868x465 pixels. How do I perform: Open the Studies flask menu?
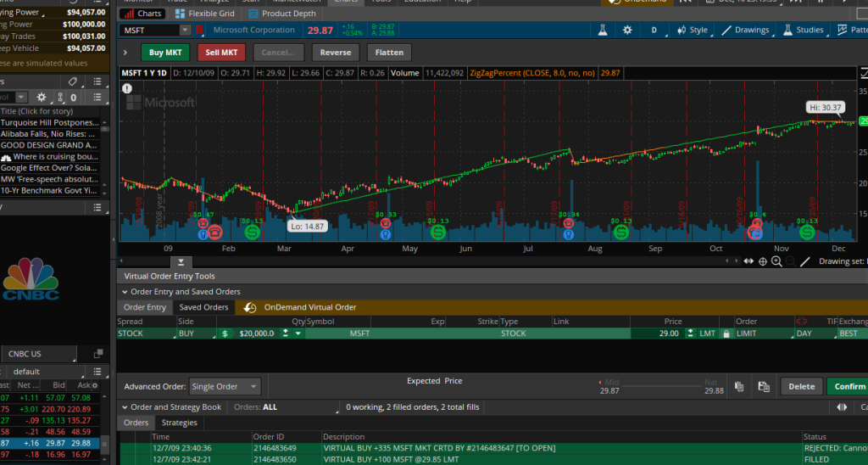[804, 30]
